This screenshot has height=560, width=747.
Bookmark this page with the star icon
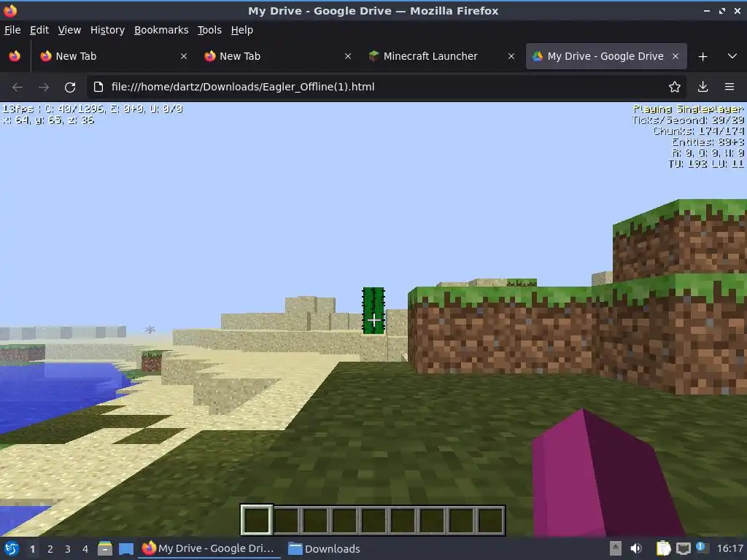pos(675,87)
